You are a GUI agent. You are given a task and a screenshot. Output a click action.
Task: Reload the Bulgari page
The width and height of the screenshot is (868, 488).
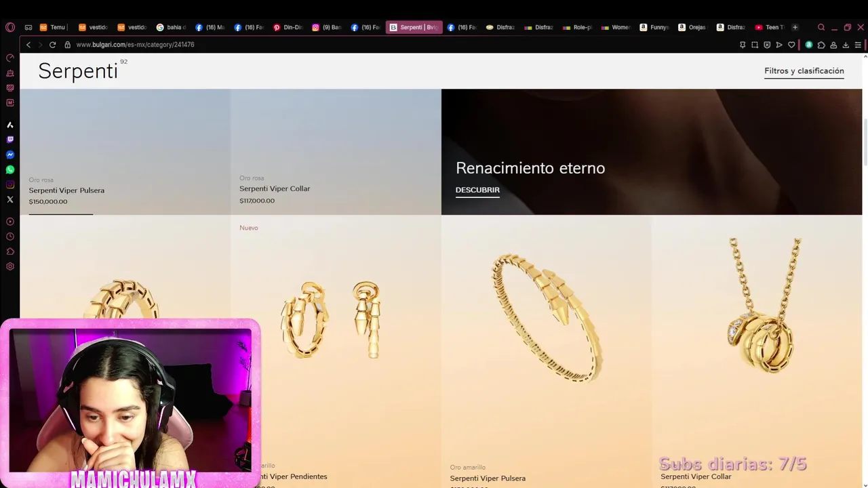(52, 45)
